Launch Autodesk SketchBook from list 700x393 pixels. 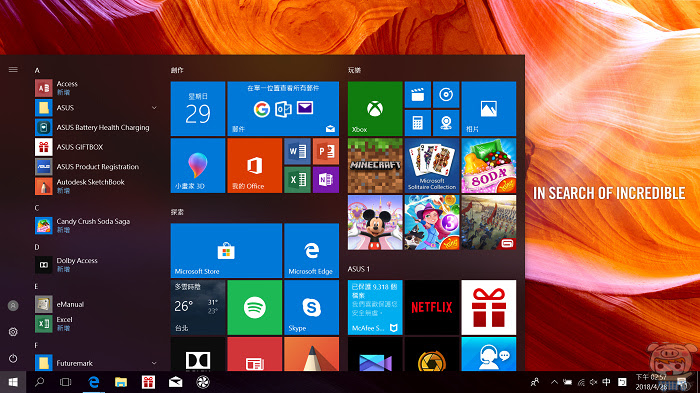pos(96,186)
